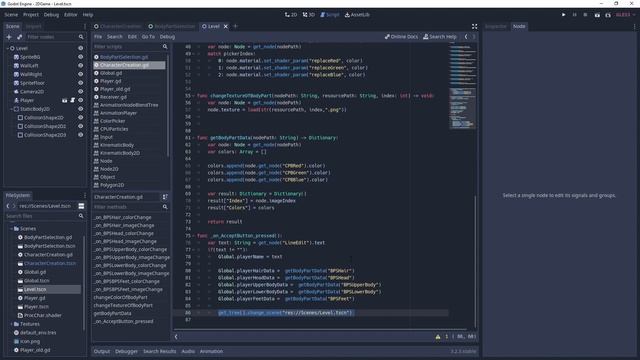Open the Output bottom panel
The image size is (640, 360).
(102, 351)
